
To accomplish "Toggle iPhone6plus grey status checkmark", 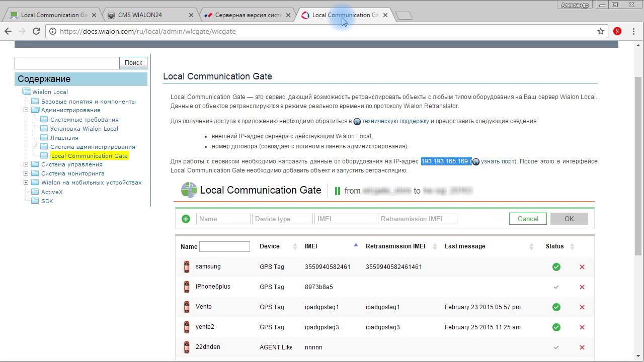I will tap(556, 287).
